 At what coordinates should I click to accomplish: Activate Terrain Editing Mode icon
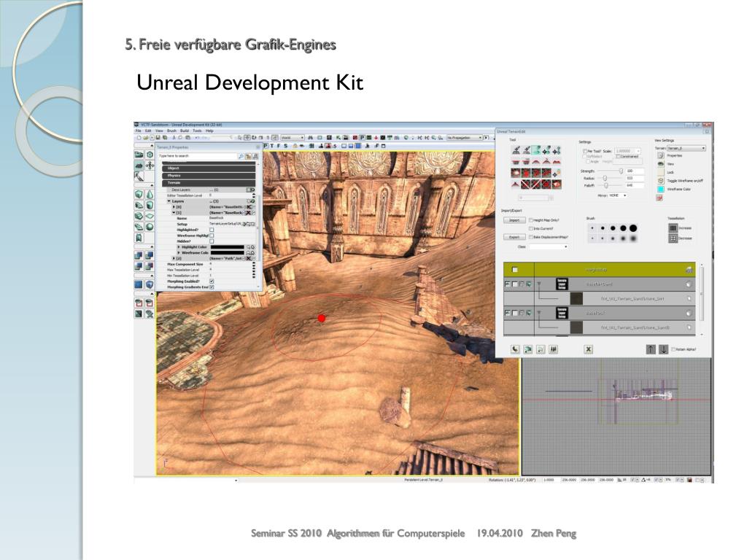[139, 166]
